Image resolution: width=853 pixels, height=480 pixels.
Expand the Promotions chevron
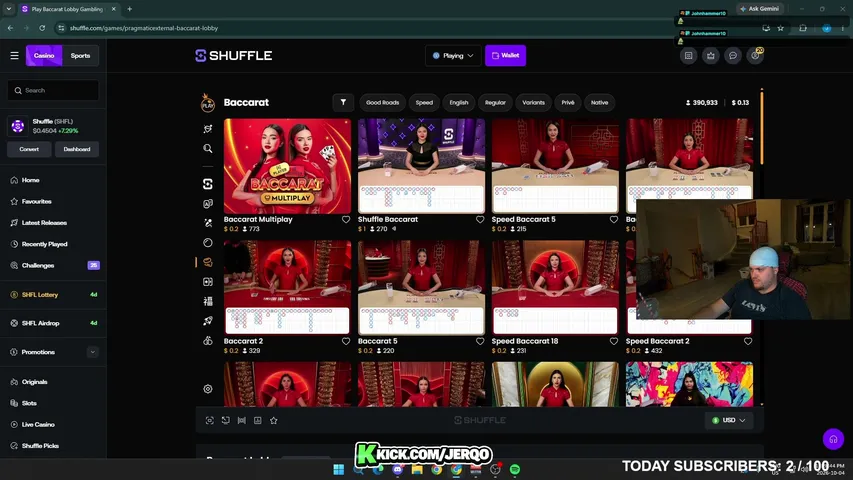pos(92,352)
